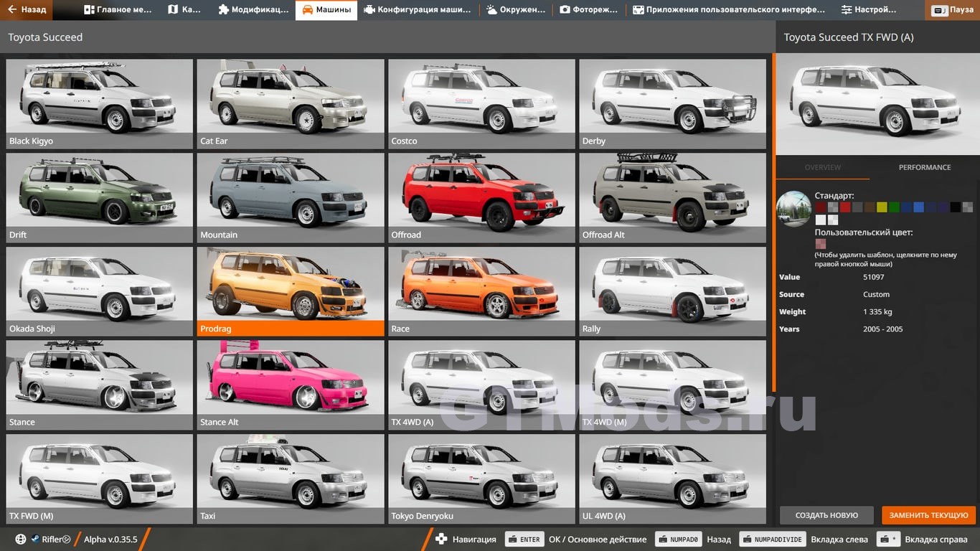Select the orange Race configuration
980x551 pixels.
click(481, 291)
